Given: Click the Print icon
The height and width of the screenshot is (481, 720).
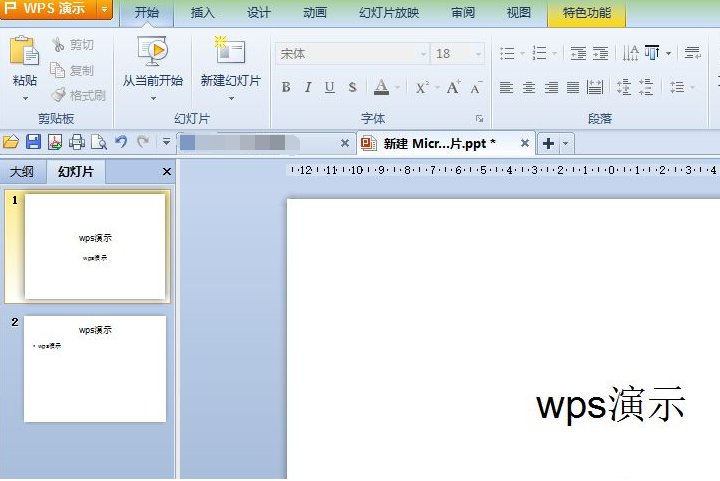Looking at the screenshot, I should pos(77,142).
